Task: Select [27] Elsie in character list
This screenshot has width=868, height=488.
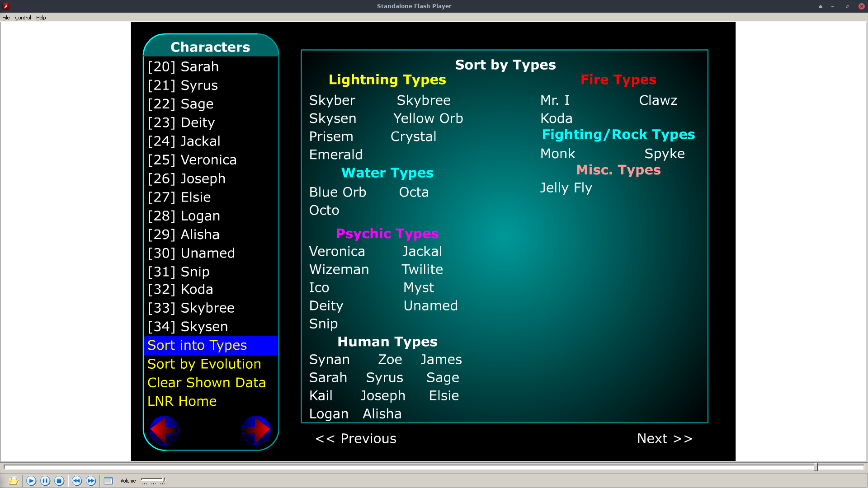Action: pyautogui.click(x=179, y=197)
